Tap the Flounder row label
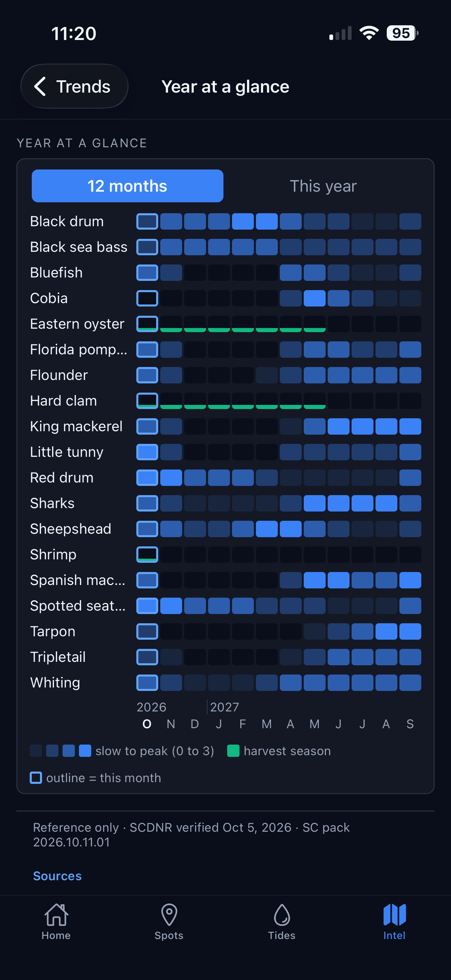 coord(59,375)
